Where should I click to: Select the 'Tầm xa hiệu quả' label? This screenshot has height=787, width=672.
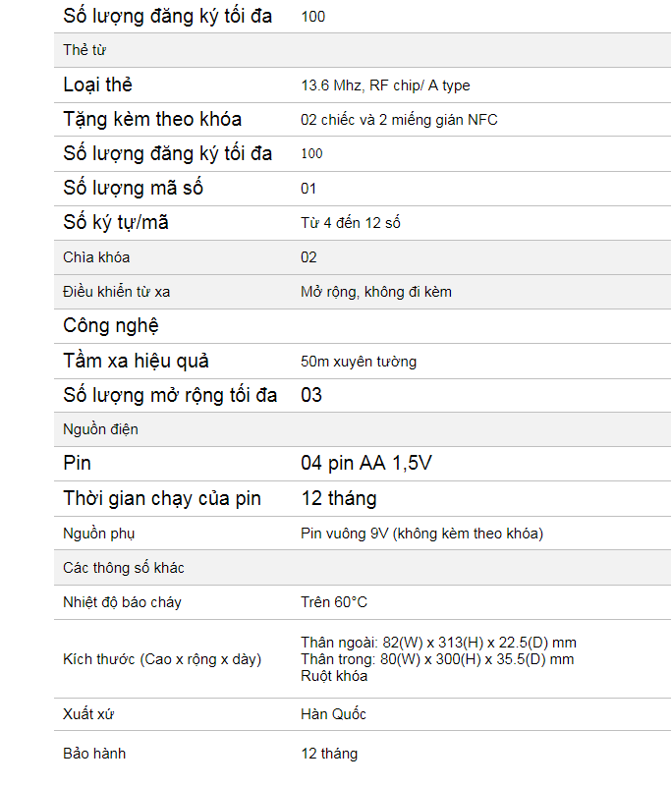point(136,361)
